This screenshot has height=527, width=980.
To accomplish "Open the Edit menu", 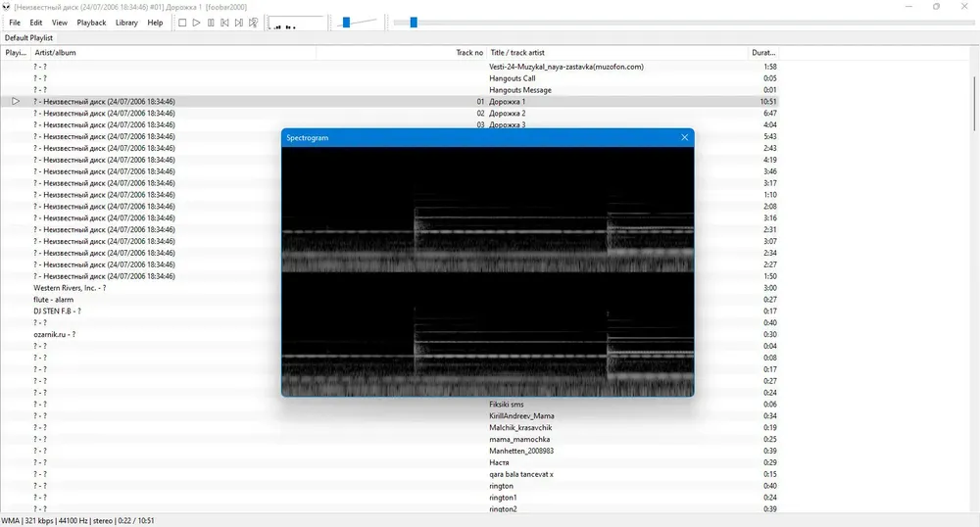I will tap(36, 23).
